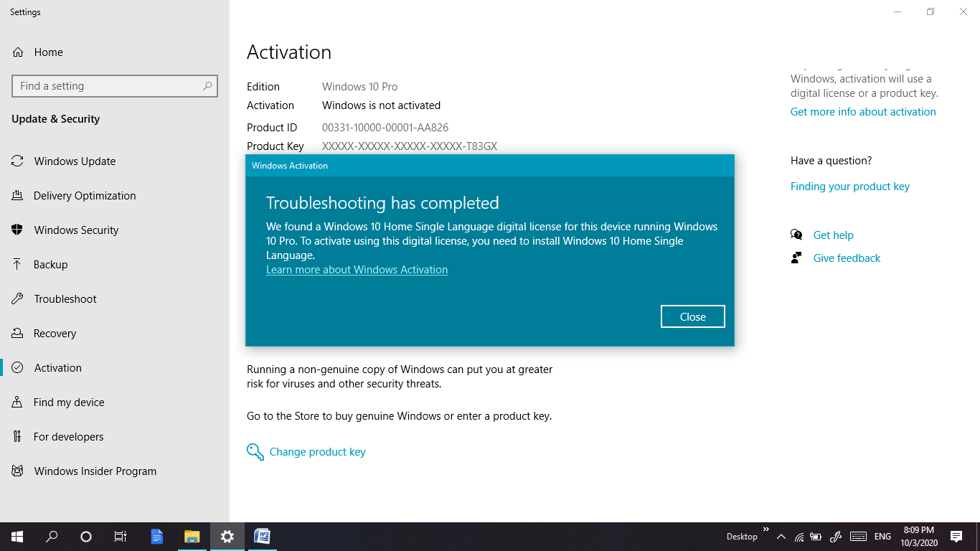Click the 'Windows 10 Pro' edition value
Viewport: 980px width, 551px height.
[x=359, y=87]
